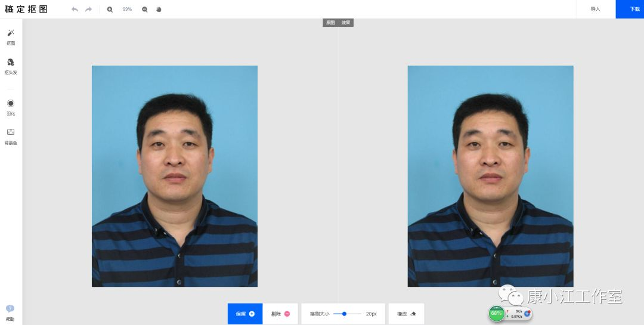
Task: Open the 羽化 feather tool
Action: point(11,107)
